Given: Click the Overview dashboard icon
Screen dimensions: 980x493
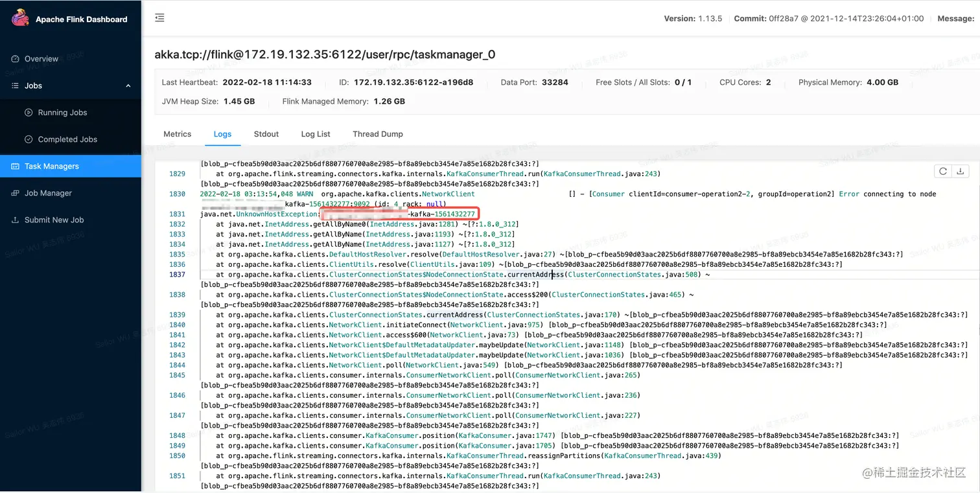Looking at the screenshot, I should 16,59.
